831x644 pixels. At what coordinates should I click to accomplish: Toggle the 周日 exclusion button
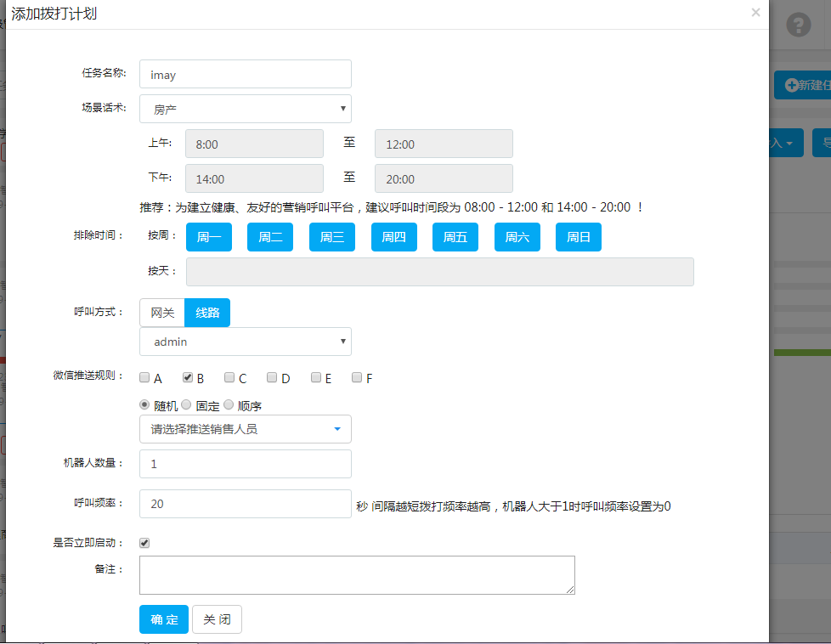tap(578, 237)
